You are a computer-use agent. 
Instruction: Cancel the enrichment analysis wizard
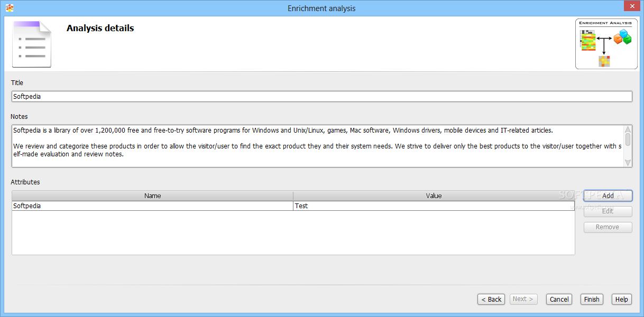click(559, 299)
